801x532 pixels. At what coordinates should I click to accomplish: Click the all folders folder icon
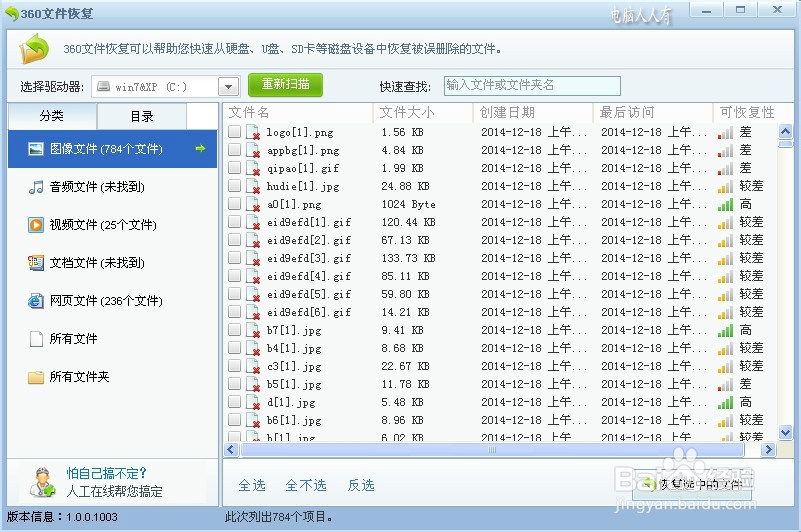pyautogui.click(x=35, y=377)
